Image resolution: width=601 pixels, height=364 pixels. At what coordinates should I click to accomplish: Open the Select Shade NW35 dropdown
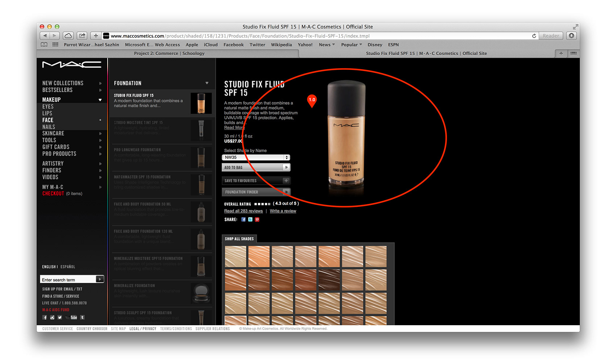tap(256, 158)
